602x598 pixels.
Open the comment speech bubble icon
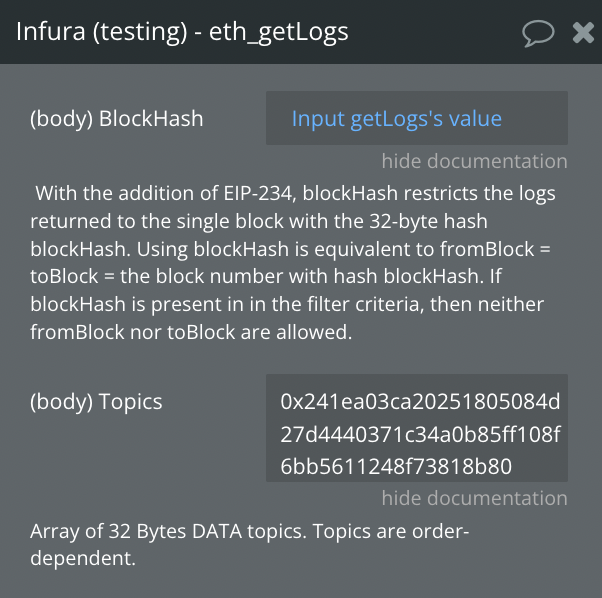538,33
